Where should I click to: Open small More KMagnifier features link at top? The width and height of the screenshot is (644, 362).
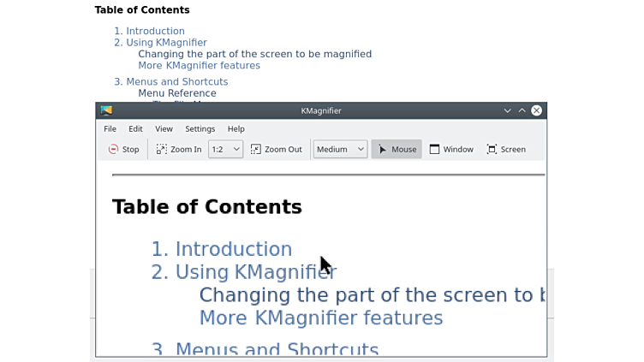[199, 65]
